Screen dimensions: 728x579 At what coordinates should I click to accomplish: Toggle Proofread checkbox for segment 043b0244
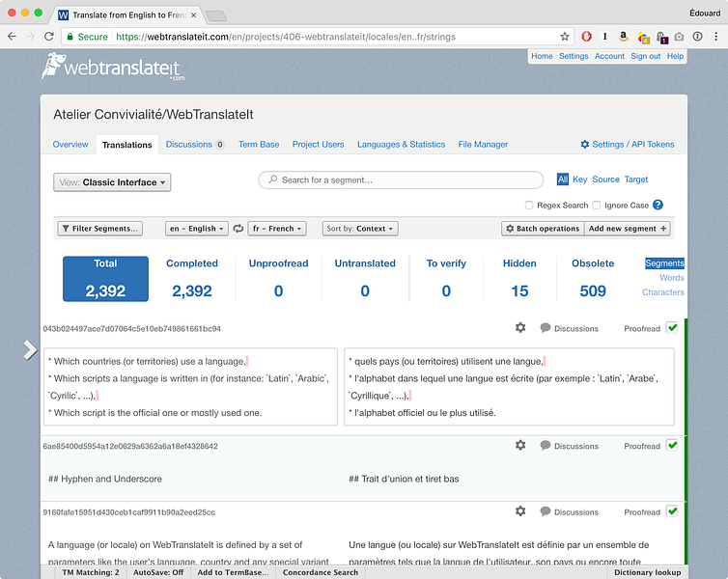tap(672, 327)
